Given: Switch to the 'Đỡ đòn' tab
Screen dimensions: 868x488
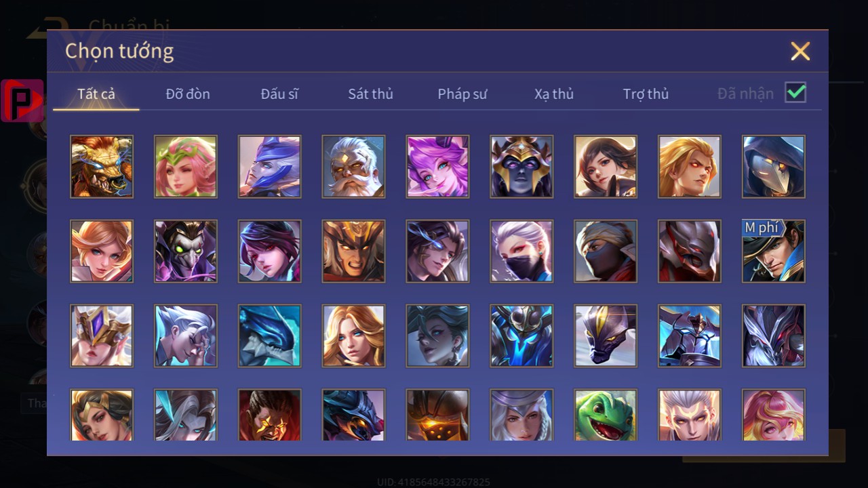Looking at the screenshot, I should [x=188, y=94].
